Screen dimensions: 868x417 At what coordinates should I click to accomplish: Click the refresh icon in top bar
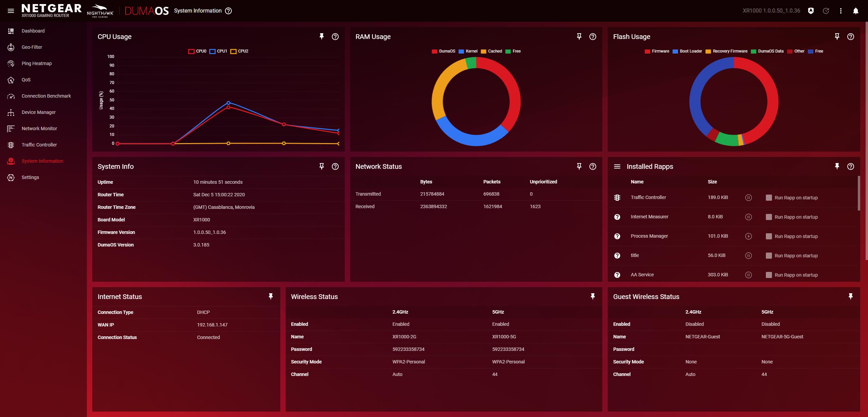tap(826, 11)
